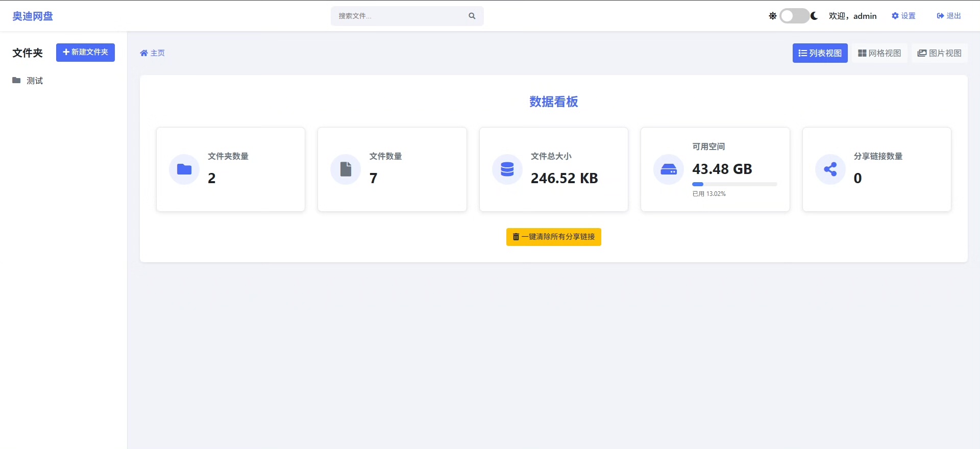
Task: Click the database icon in 文件总大小 card
Action: point(507,169)
